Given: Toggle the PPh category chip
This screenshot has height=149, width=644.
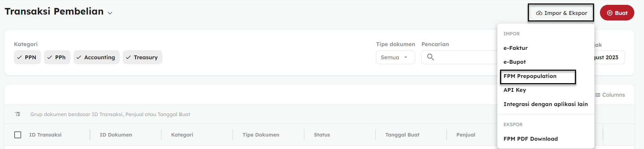Looking at the screenshot, I should [57, 58].
